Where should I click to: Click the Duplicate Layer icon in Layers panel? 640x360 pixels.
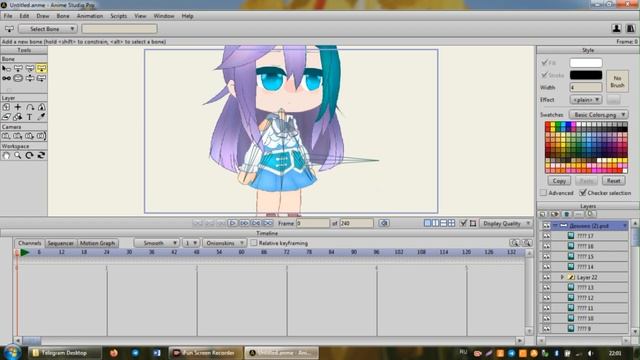tap(554, 214)
